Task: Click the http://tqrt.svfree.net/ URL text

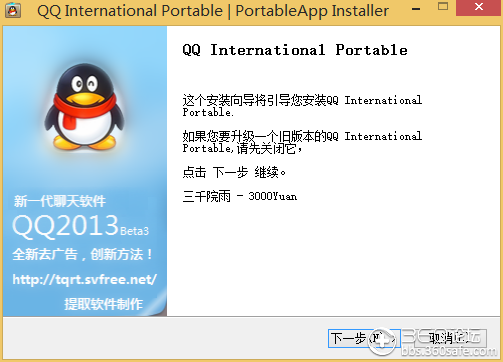Action: click(x=84, y=279)
